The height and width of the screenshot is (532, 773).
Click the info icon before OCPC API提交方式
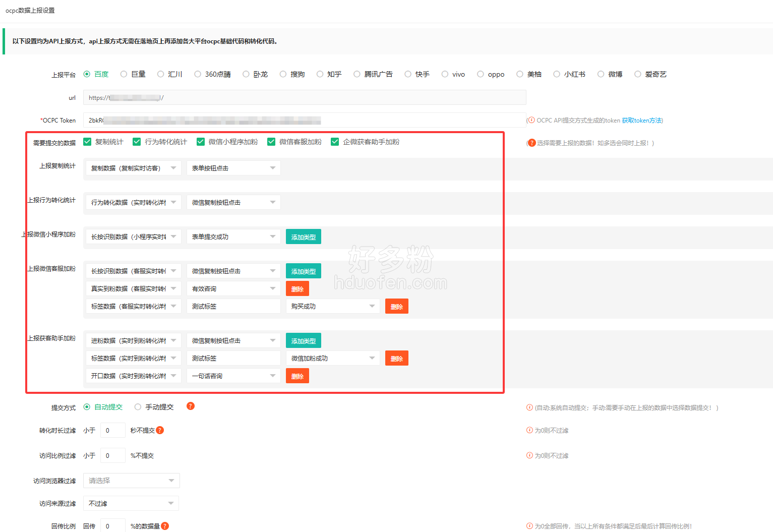click(531, 120)
